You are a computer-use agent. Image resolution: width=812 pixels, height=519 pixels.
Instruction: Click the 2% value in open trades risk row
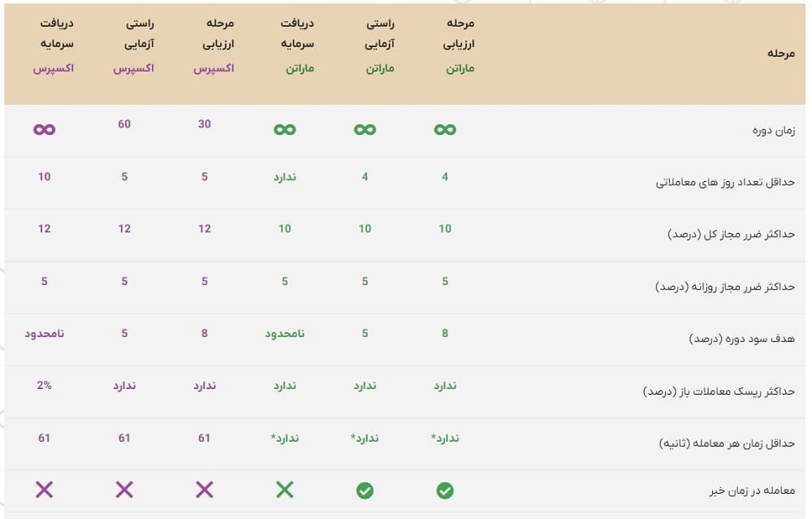pyautogui.click(x=45, y=385)
